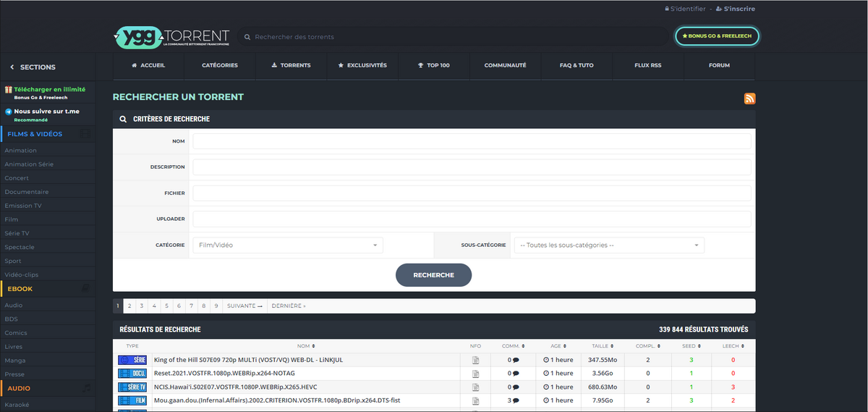Open the Communauté nav tab

[505, 65]
